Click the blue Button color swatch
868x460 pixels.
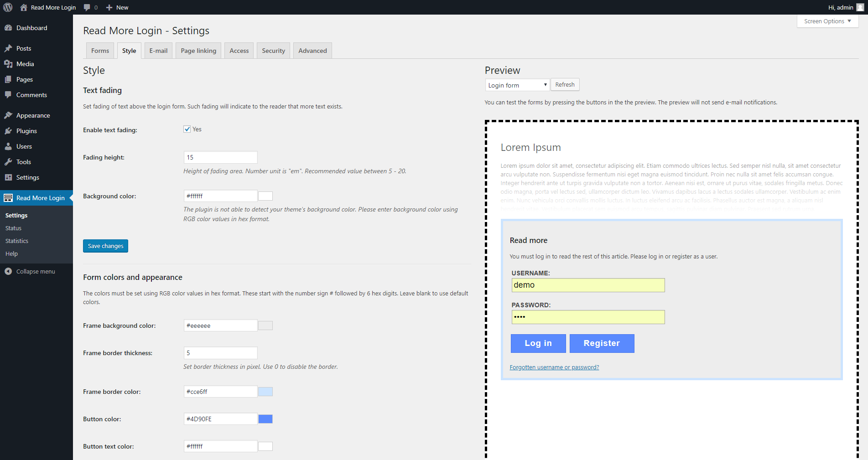click(265, 419)
